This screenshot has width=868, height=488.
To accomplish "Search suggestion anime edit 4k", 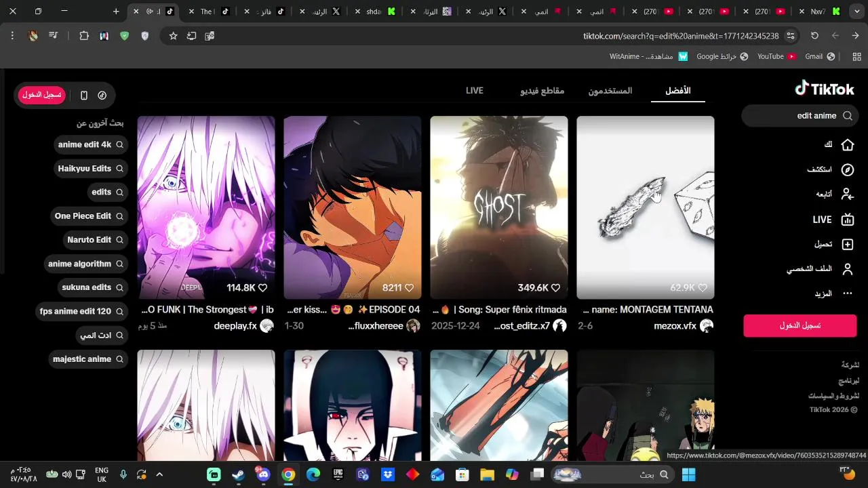I will point(91,144).
